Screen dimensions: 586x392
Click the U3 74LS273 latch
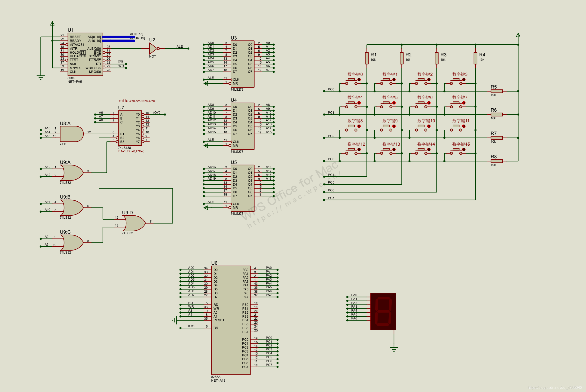pos(242,64)
